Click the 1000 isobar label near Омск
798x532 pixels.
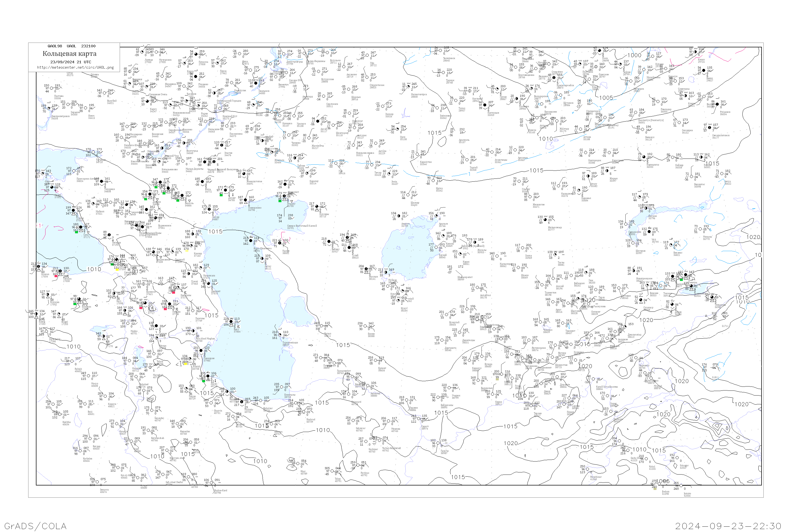click(x=634, y=55)
